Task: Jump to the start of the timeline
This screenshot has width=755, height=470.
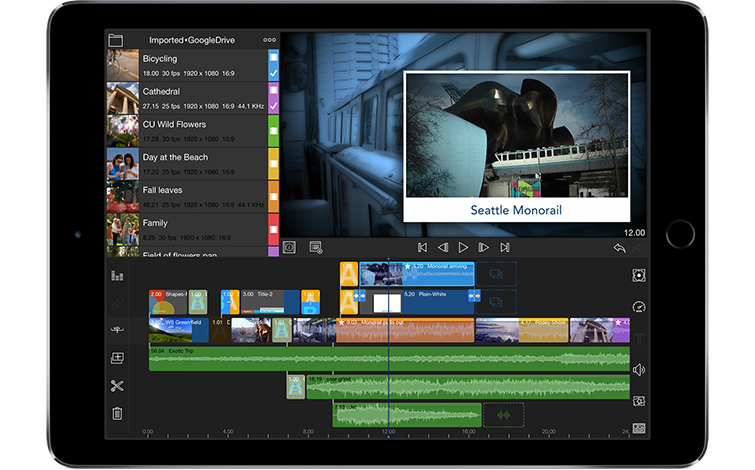Action: pos(422,247)
